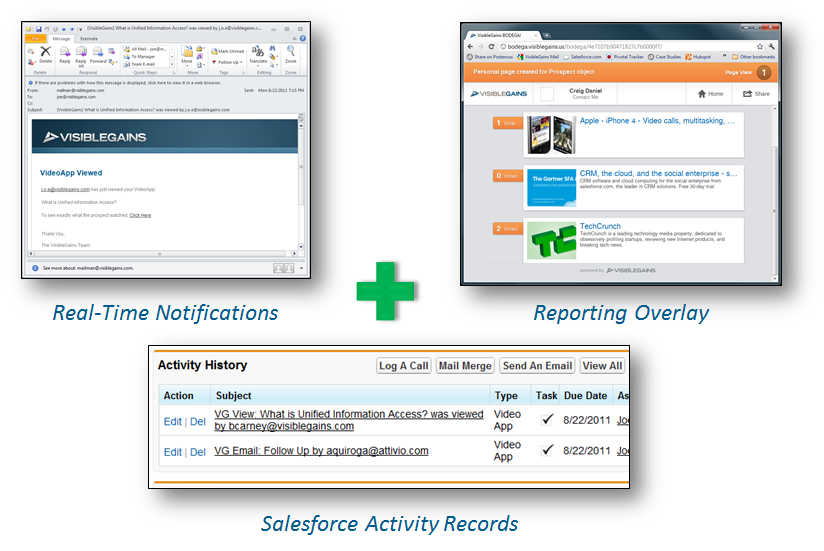Click the View All button

602,366
